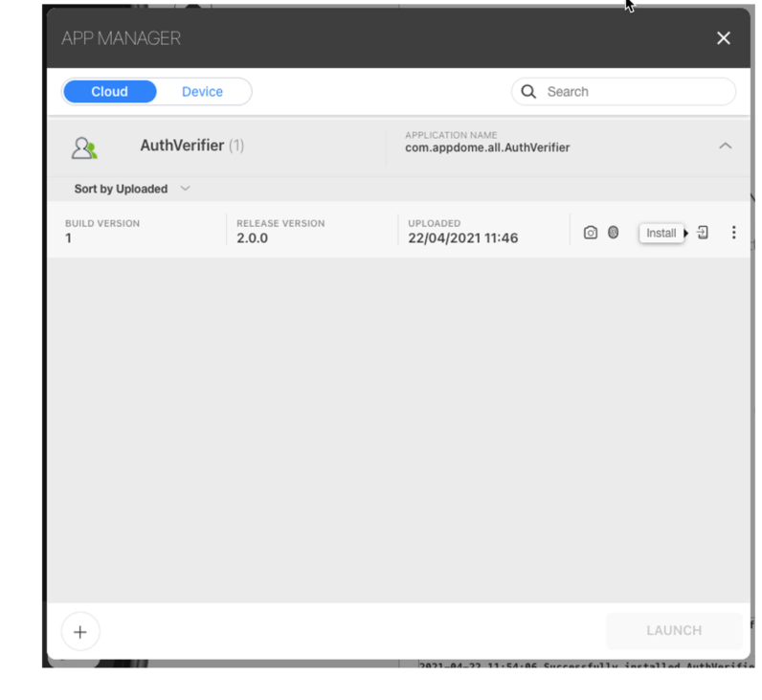The width and height of the screenshot is (762, 700).
Task: Switch to the Device tab
Action: point(202,92)
